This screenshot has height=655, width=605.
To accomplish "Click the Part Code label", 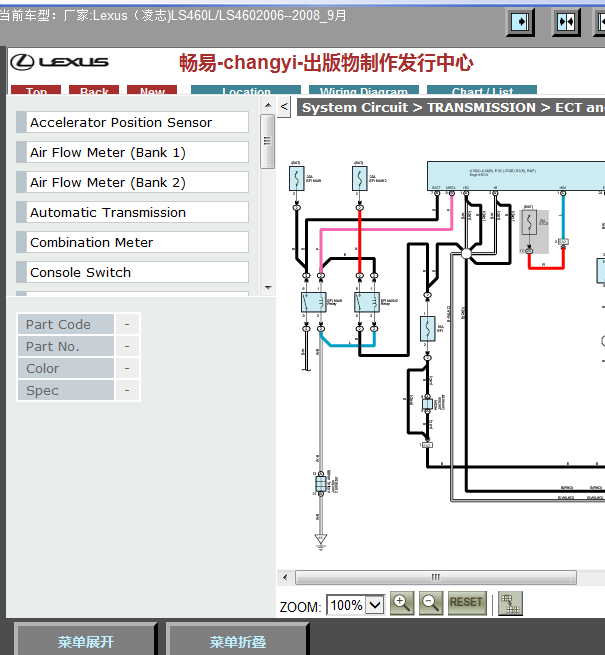I will [66, 325].
